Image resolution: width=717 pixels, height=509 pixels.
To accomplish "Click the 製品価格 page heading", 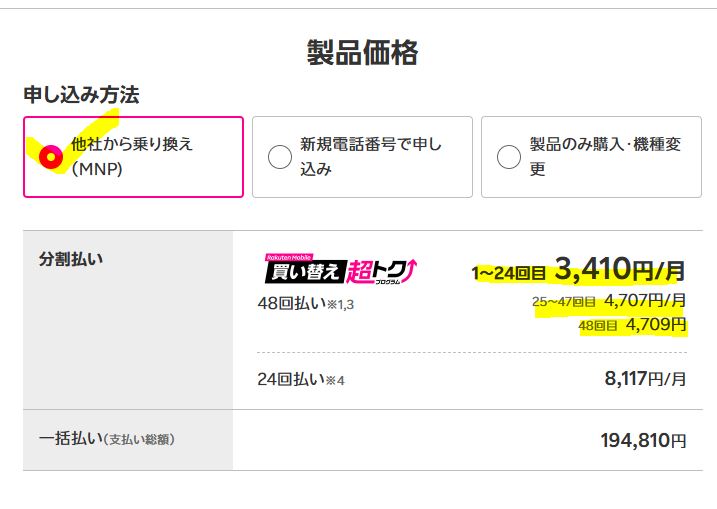I will tap(362, 53).
